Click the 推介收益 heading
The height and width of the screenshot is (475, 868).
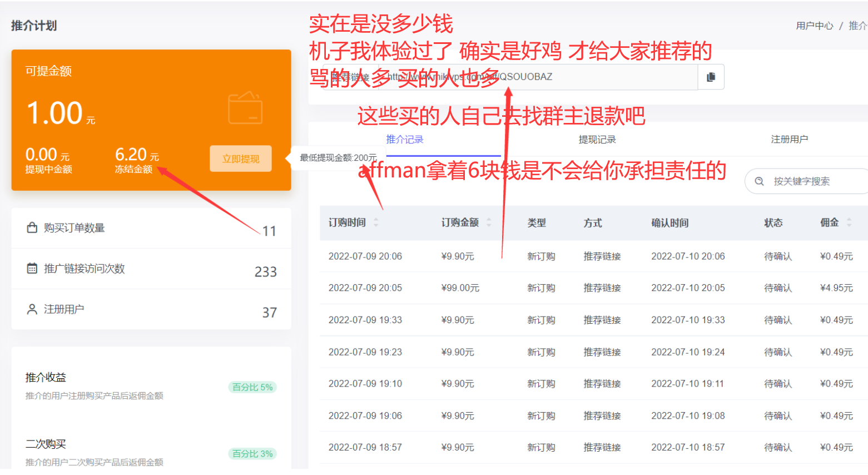pos(46,377)
